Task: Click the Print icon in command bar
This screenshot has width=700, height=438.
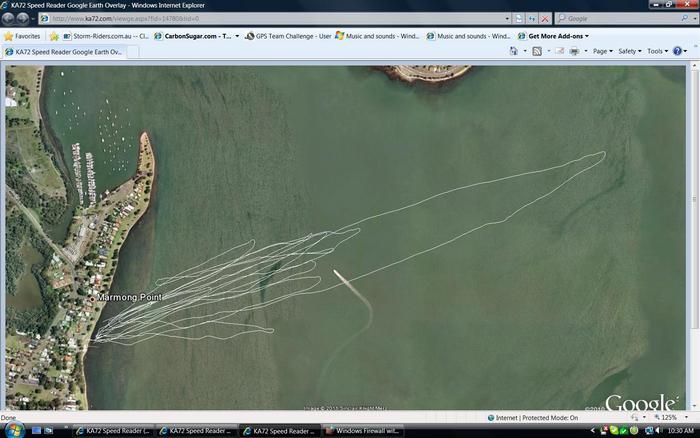Action: [x=574, y=51]
